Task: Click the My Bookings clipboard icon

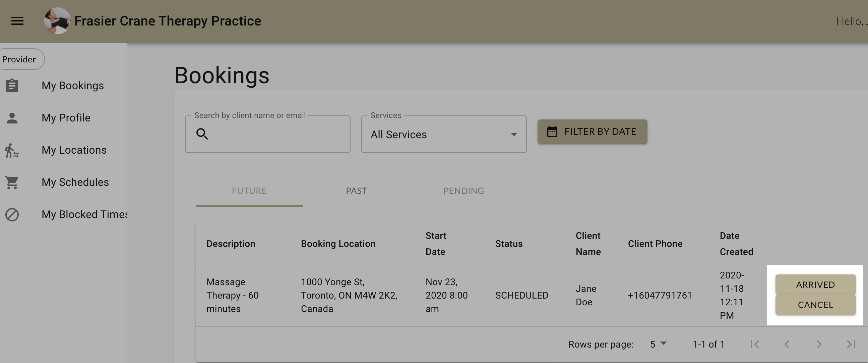Action: (12, 85)
